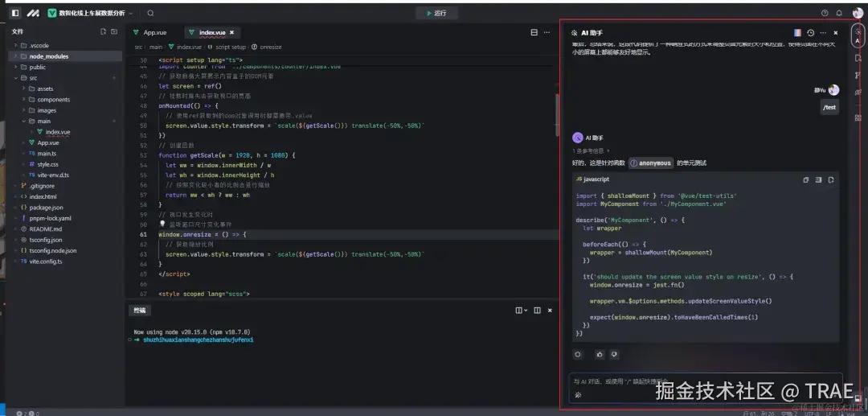Viewport: 868px width, 416px height.
Task: Open AI chat history
Action: point(810,33)
